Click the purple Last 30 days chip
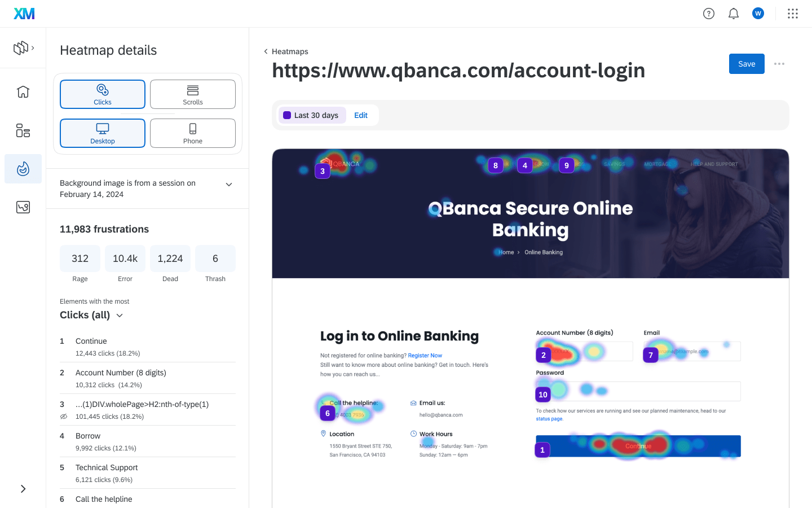 pyautogui.click(x=312, y=115)
